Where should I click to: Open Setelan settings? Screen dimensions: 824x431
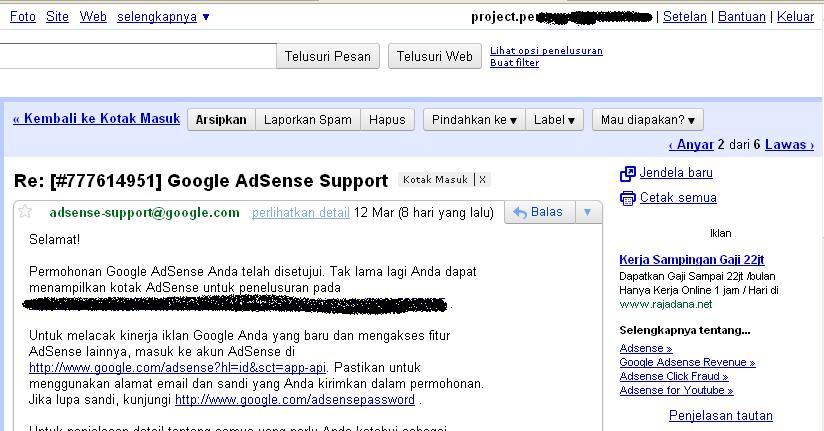coord(685,17)
